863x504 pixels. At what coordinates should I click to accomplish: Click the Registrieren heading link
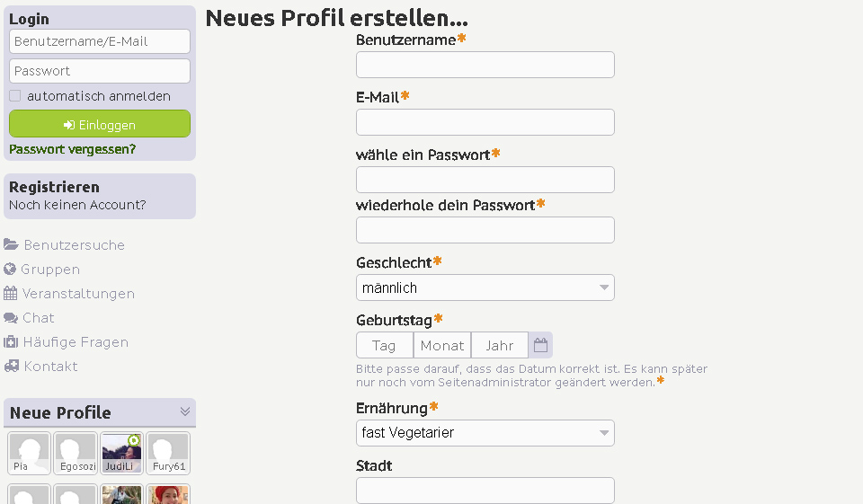(x=54, y=187)
